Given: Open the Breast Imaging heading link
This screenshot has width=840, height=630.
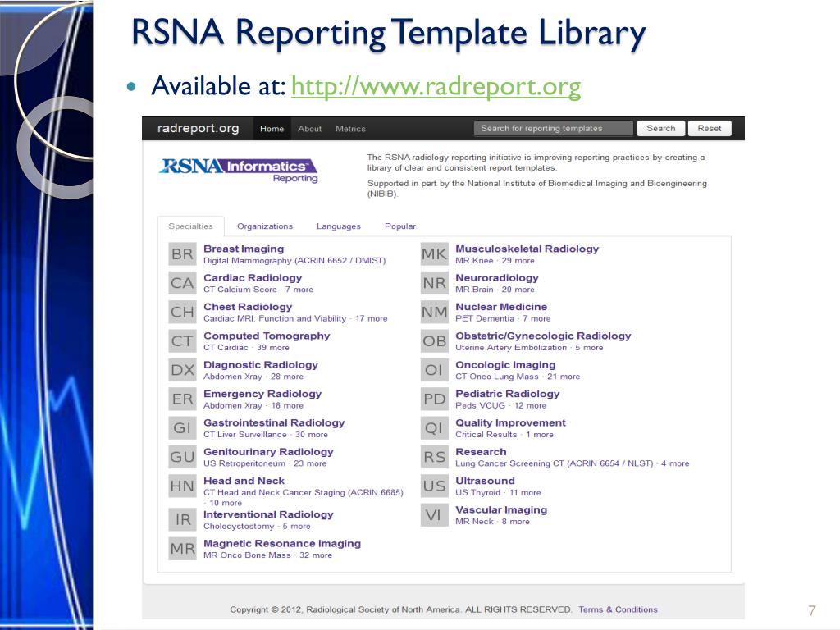Looking at the screenshot, I should (x=244, y=249).
